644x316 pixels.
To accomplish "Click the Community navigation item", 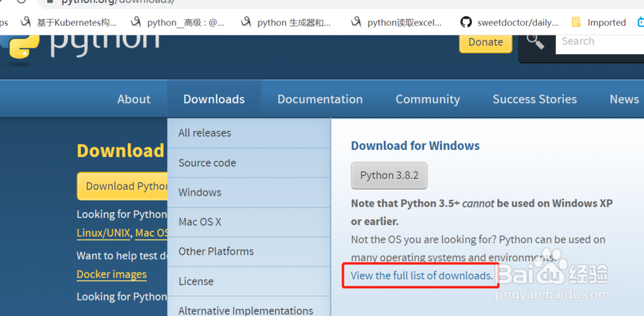I will tap(428, 99).
